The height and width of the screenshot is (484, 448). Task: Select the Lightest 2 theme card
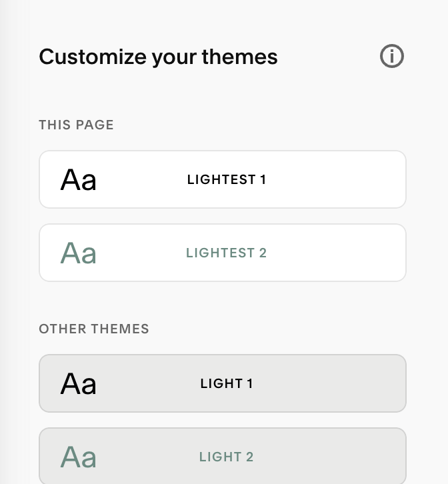click(x=222, y=253)
